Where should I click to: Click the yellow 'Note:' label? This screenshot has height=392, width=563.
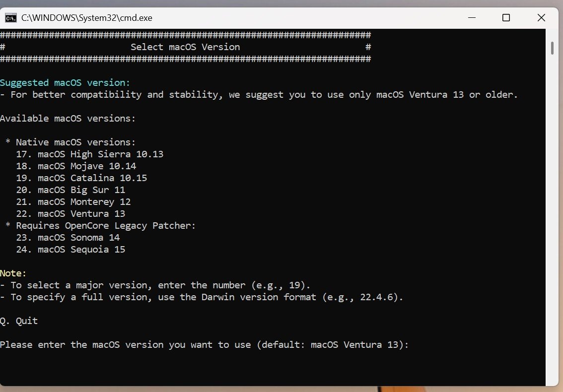[x=13, y=273]
